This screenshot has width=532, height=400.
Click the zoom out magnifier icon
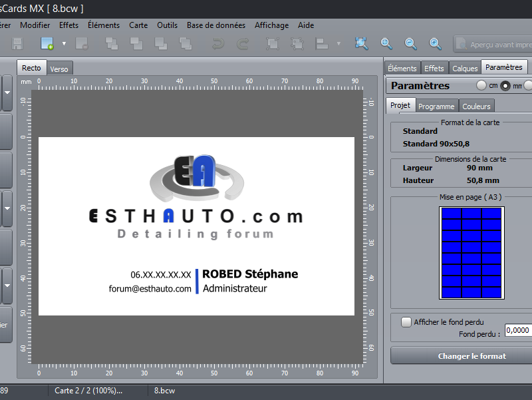tap(410, 44)
